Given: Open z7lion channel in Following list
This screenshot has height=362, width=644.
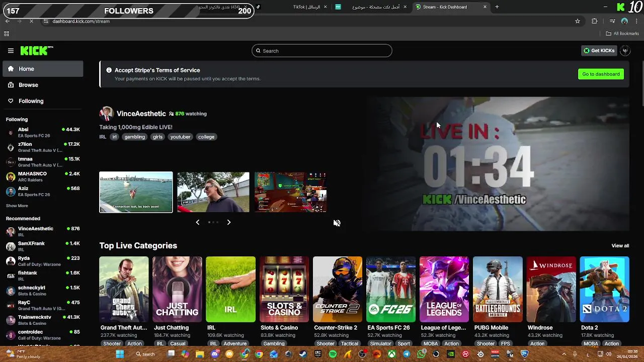Looking at the screenshot, I should pyautogui.click(x=43, y=147).
